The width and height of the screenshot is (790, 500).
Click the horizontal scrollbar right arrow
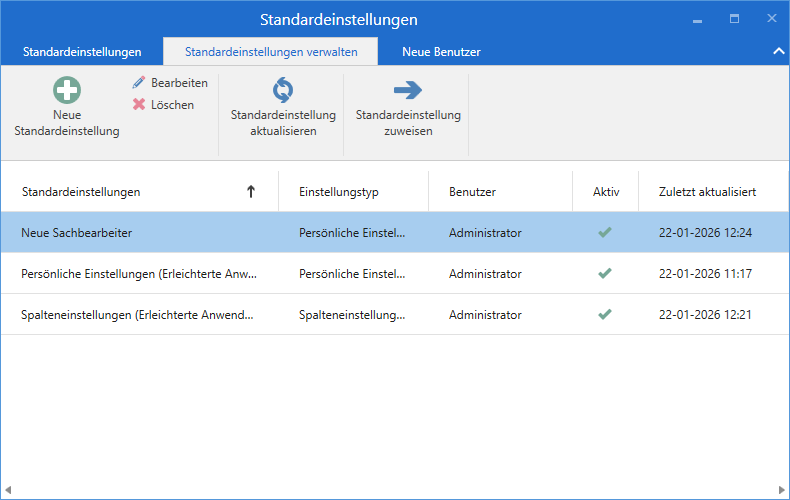pyautogui.click(x=781, y=490)
